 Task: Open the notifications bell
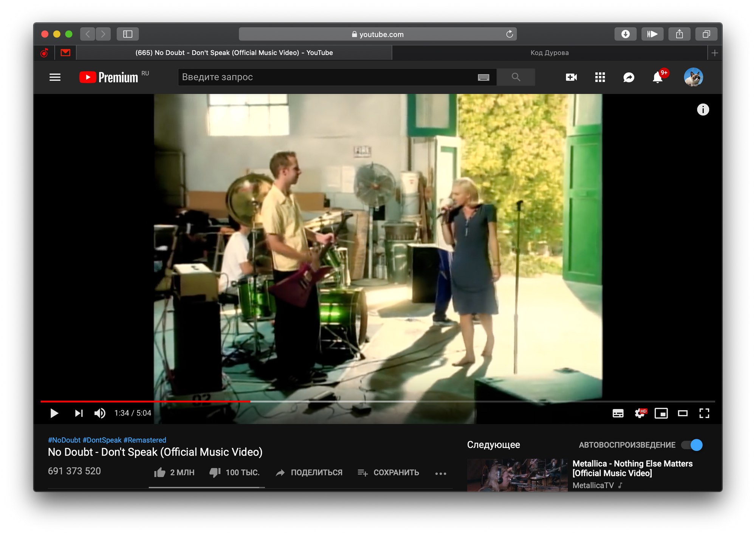pyautogui.click(x=657, y=77)
